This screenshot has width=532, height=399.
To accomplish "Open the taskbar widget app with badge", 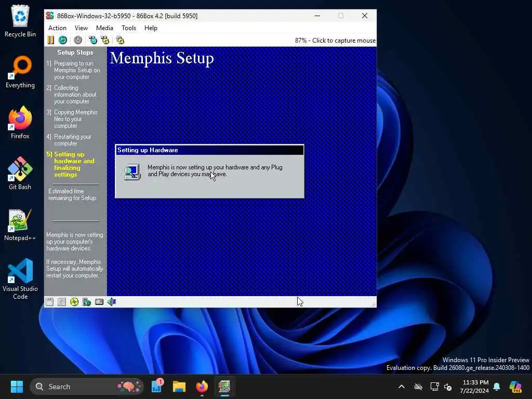I will point(157,387).
